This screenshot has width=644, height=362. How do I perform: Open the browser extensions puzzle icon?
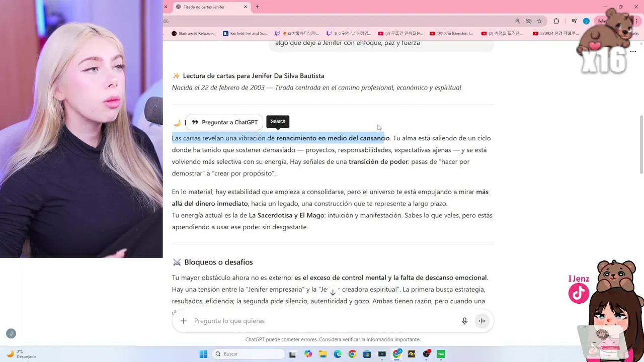coord(556,21)
